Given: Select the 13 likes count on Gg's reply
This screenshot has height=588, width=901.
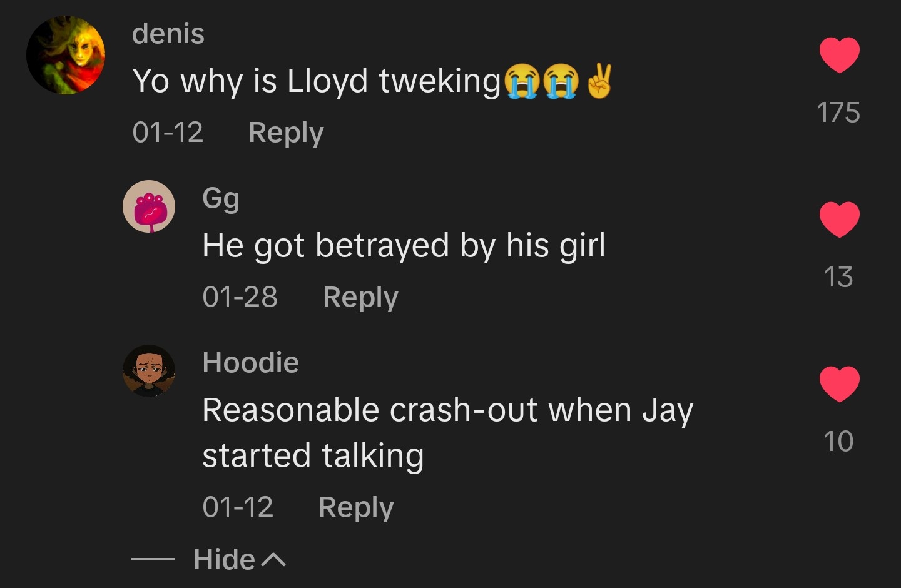Looking at the screenshot, I should [838, 277].
